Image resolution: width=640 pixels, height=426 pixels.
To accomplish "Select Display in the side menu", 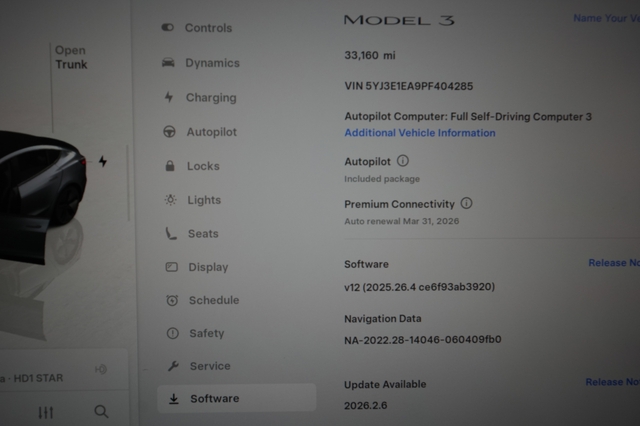I will [208, 267].
